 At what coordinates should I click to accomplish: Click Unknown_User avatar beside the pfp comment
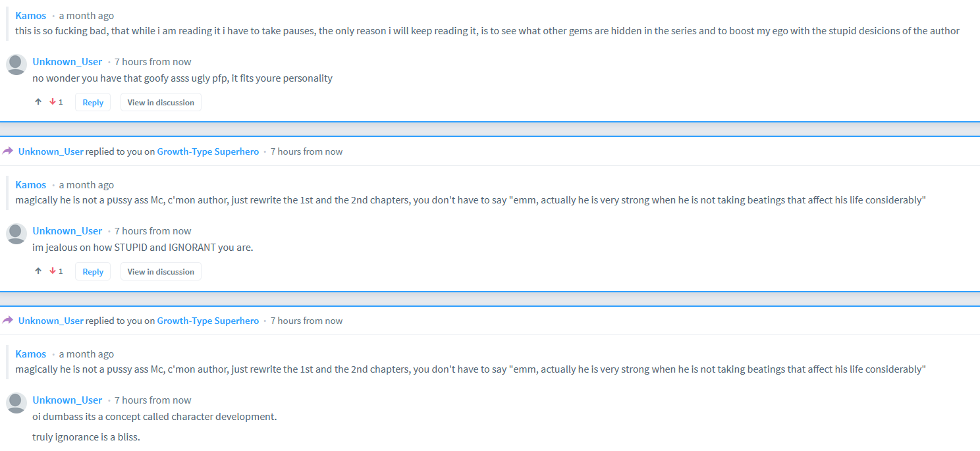pos(16,65)
